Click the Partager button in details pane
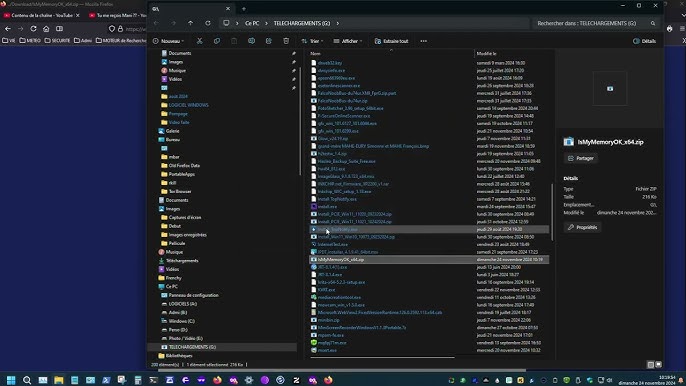Image resolution: width=686 pixels, height=386 pixels. 581,158
